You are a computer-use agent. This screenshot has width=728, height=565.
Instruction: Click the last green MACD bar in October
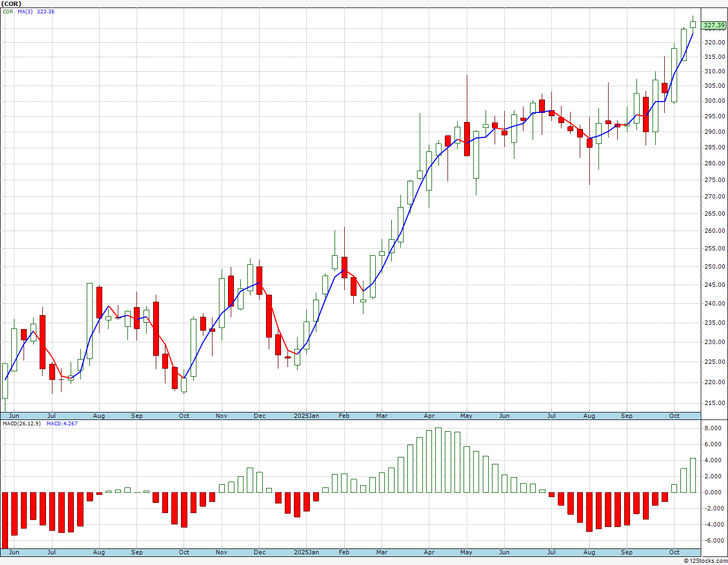(x=693, y=475)
